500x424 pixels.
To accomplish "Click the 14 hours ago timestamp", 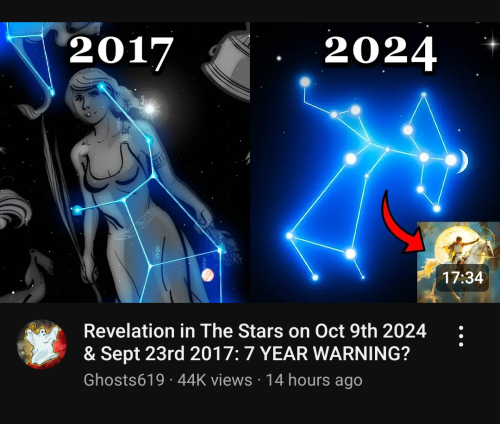I will click(314, 380).
